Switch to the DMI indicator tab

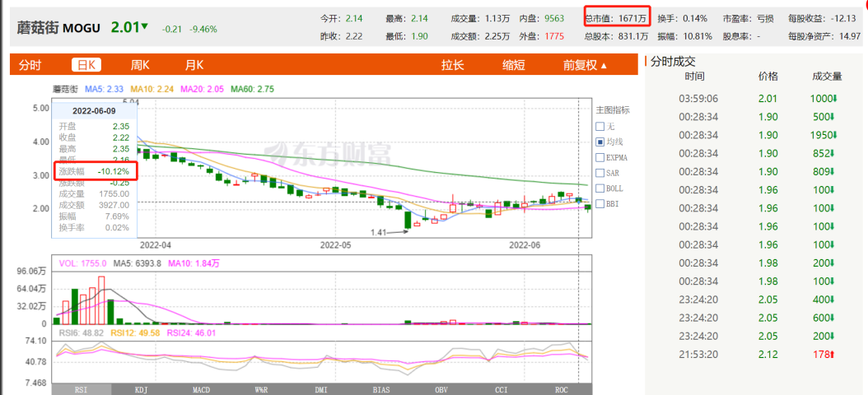pos(321,389)
